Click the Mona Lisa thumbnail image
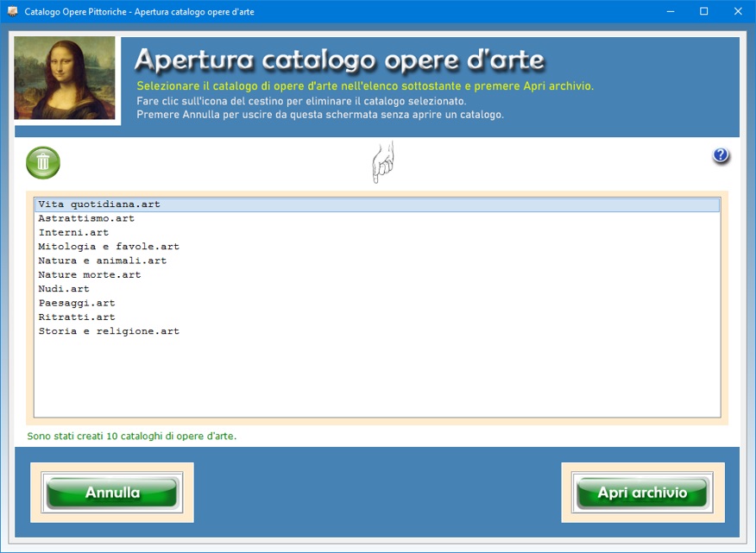 [65, 79]
